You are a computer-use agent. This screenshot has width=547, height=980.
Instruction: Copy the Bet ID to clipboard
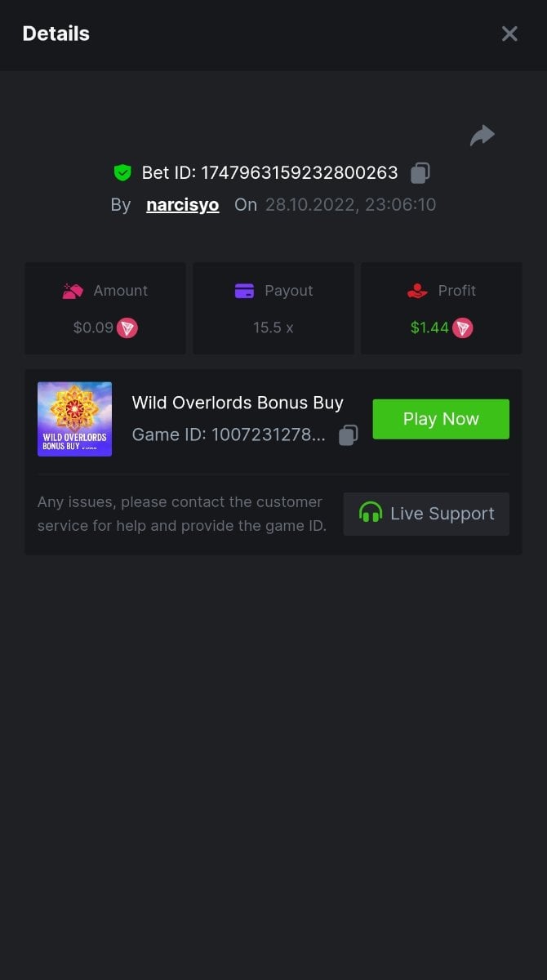(x=420, y=172)
